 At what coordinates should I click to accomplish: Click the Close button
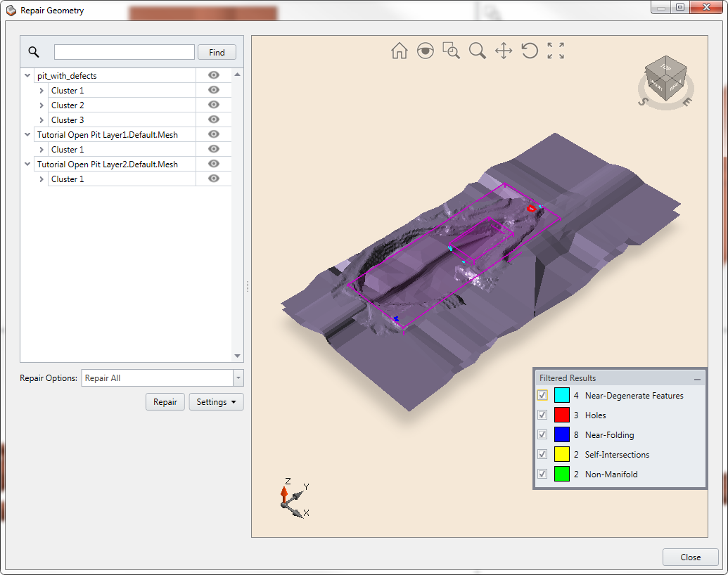[691, 557]
